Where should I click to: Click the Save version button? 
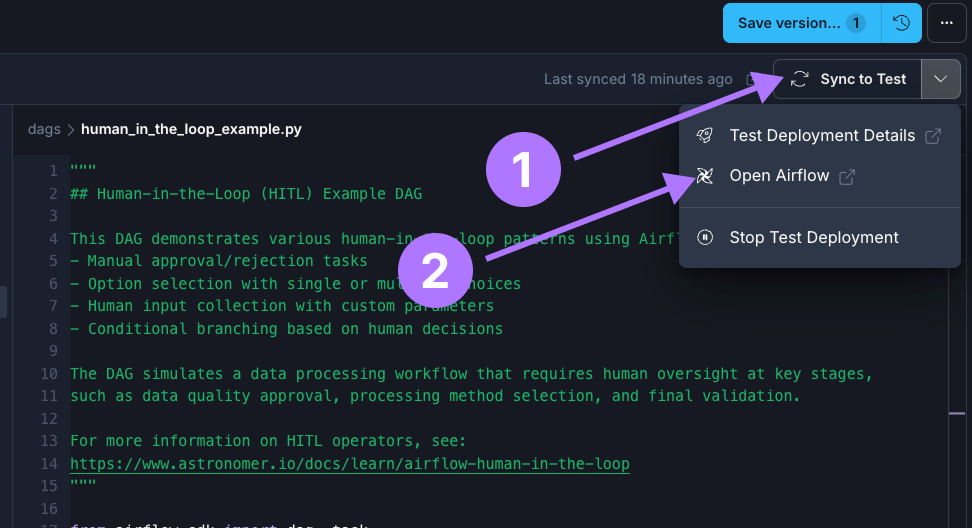(789, 23)
